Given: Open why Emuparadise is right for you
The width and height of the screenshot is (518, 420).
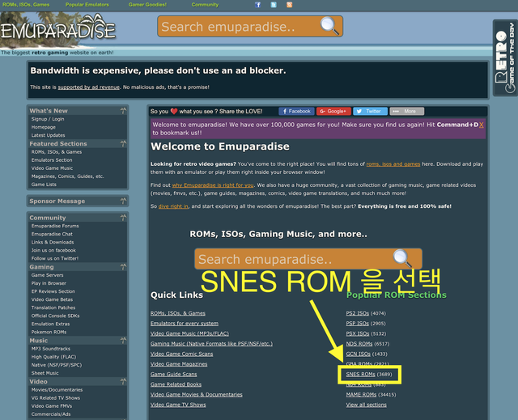Looking at the screenshot, I should pyautogui.click(x=213, y=185).
